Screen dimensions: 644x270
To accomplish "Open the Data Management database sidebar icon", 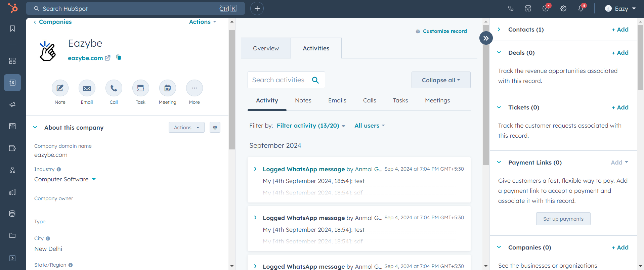I will 12,214.
